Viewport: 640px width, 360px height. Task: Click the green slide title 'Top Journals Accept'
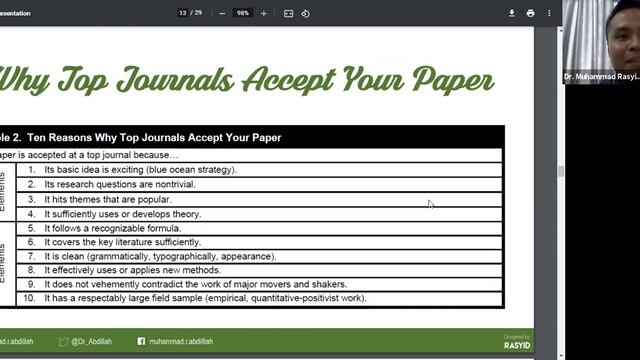coord(197,80)
